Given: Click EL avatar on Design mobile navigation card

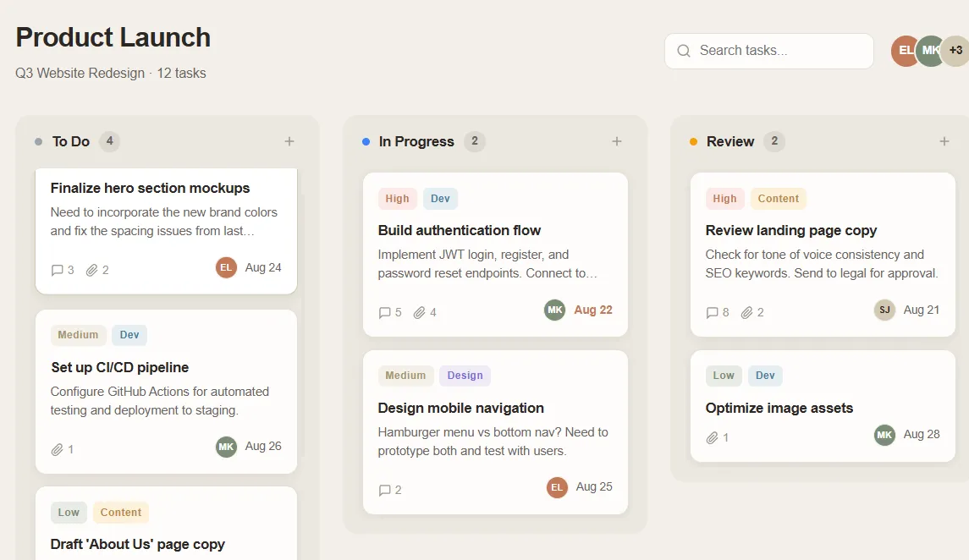Looking at the screenshot, I should pyautogui.click(x=557, y=487).
